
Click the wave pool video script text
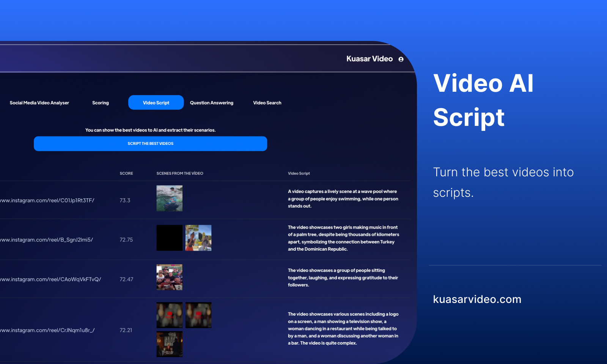pos(343,199)
